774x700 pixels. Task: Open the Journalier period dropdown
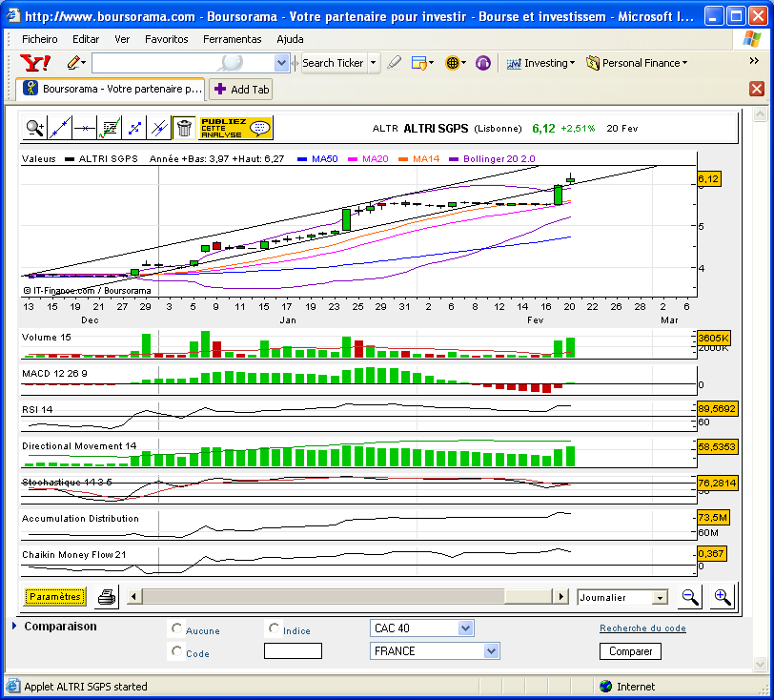click(x=660, y=598)
